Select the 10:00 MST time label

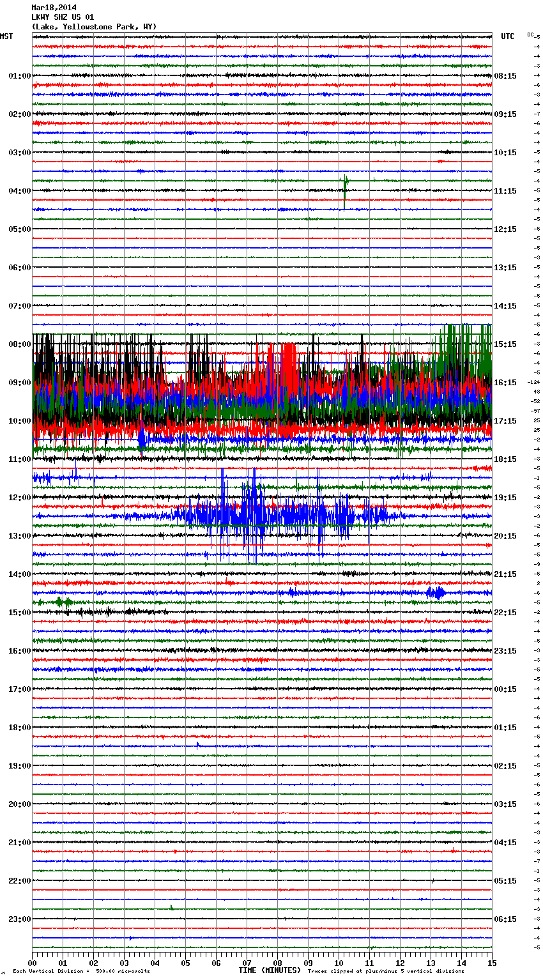[x=19, y=421]
